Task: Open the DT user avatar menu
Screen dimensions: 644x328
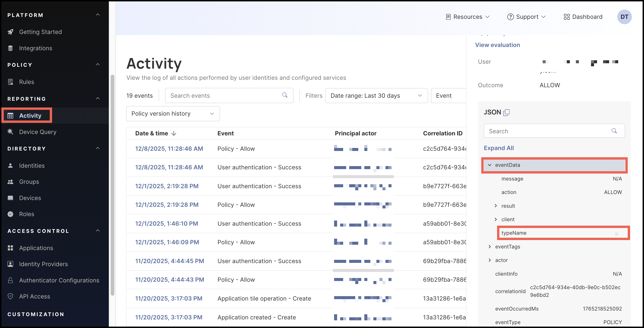Action: coord(624,17)
